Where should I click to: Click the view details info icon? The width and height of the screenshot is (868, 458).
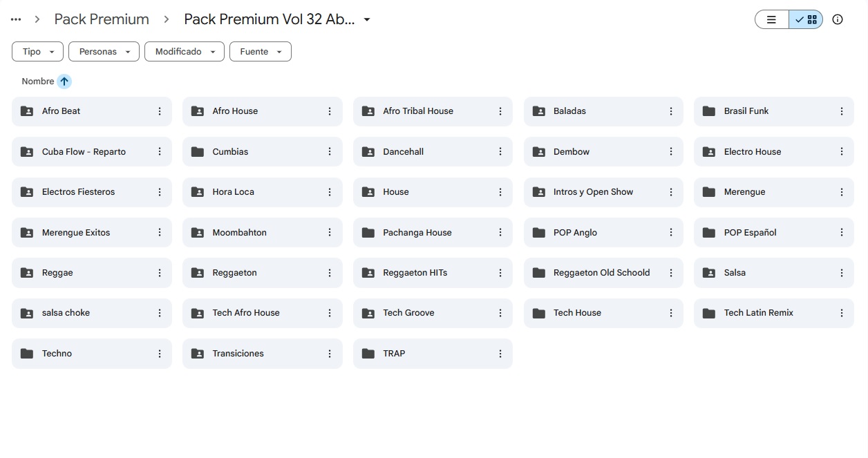[838, 19]
